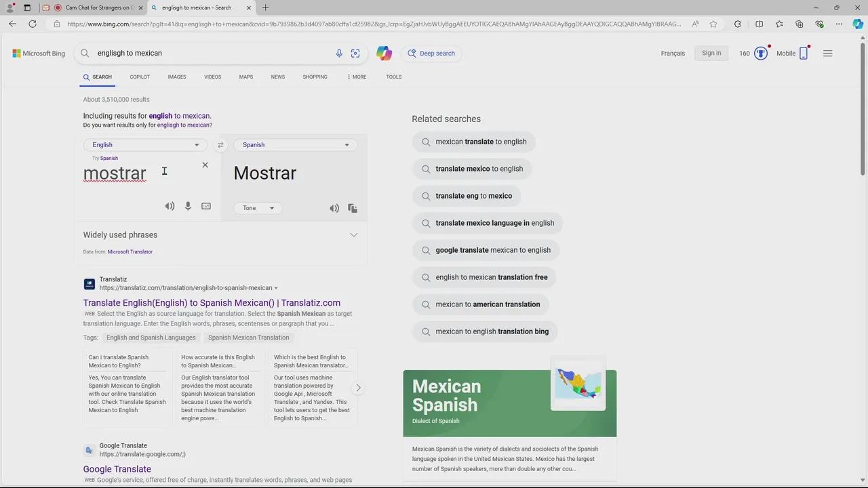
Task: Expand the MORE menu
Action: [x=357, y=77]
